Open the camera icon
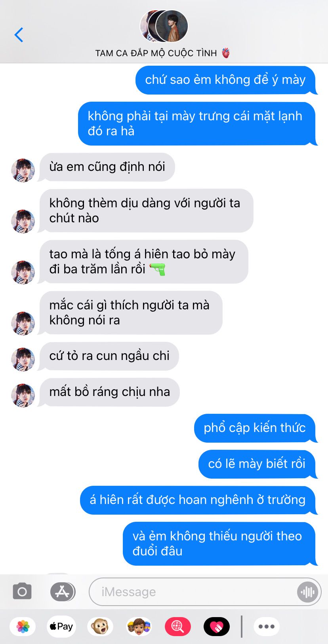Screen dimensions: 328x644 click(22, 592)
